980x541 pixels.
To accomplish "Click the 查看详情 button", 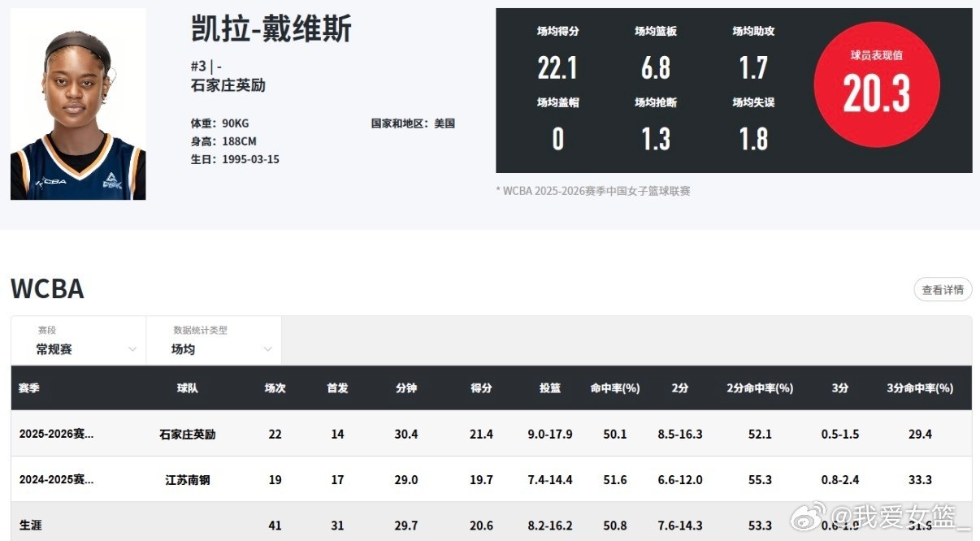I will click(x=943, y=290).
